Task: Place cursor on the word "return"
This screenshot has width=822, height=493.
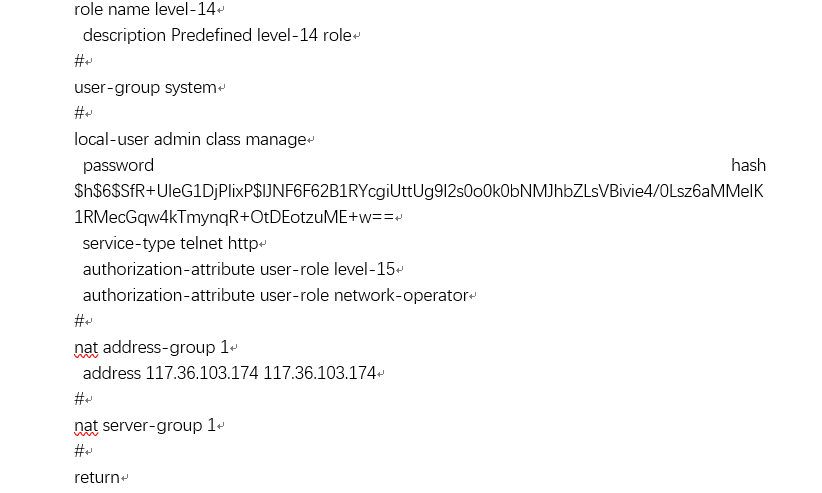Action: (x=97, y=478)
